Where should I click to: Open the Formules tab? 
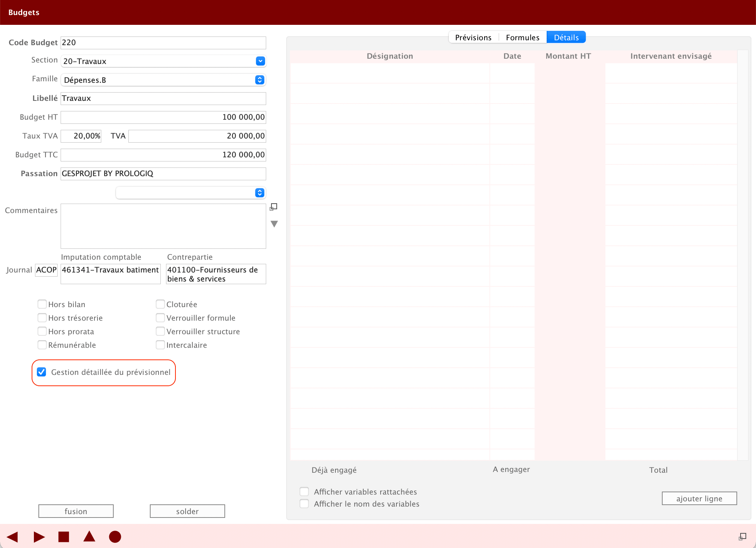click(523, 37)
